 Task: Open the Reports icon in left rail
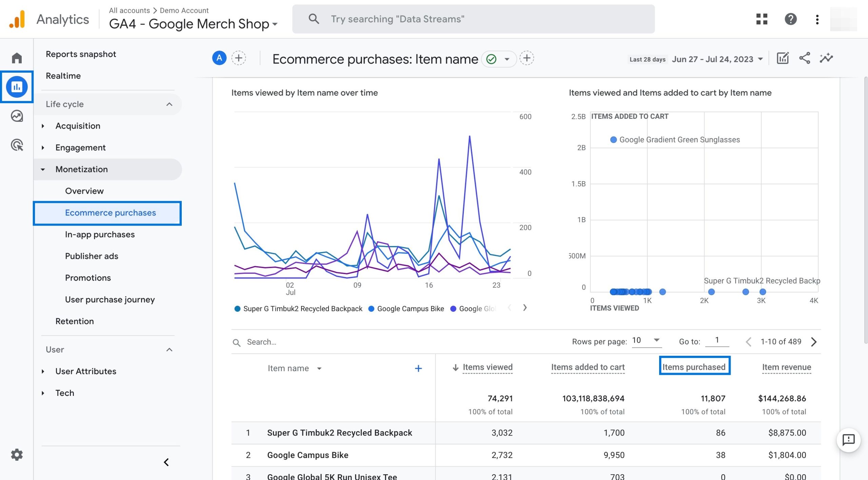point(17,87)
